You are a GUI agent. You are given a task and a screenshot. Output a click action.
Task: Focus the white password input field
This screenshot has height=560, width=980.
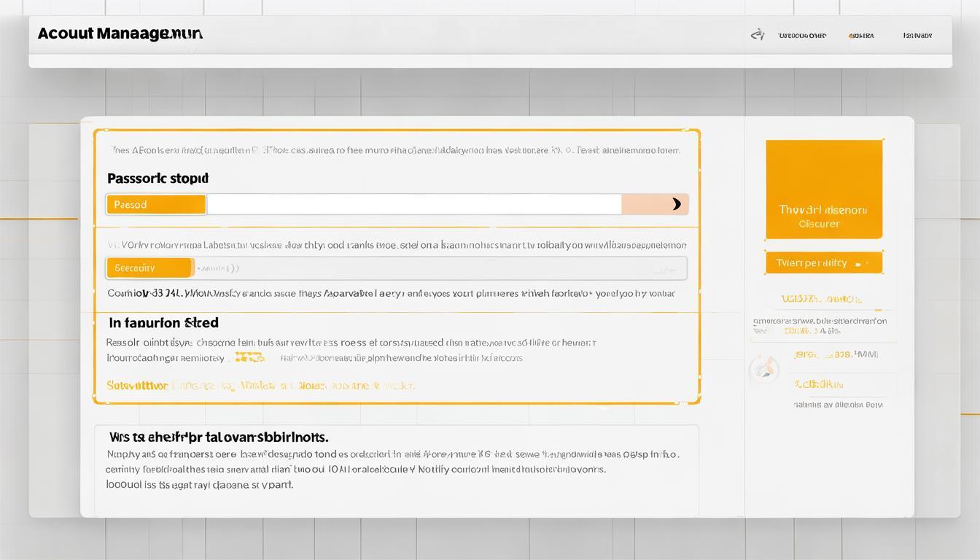tap(413, 205)
